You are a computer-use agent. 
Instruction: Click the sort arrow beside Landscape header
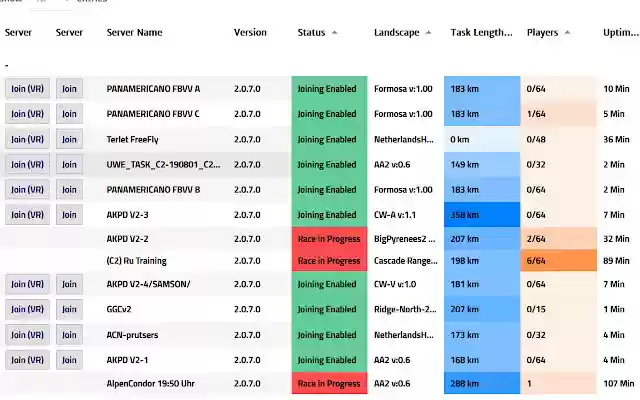pyautogui.click(x=428, y=33)
